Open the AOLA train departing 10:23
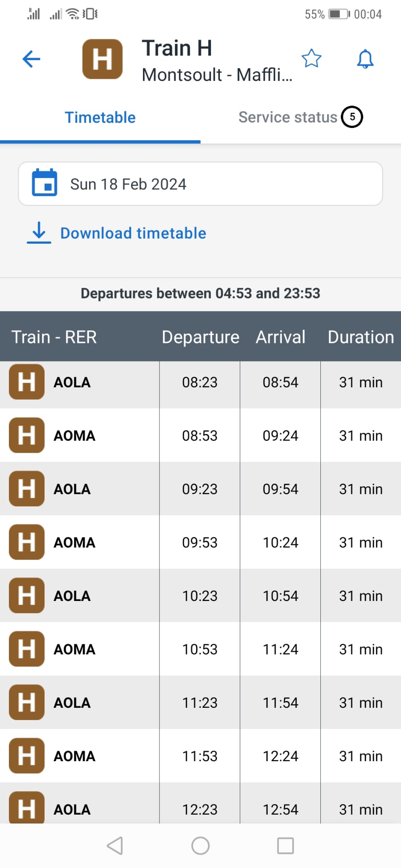Image resolution: width=401 pixels, height=868 pixels. (x=200, y=596)
